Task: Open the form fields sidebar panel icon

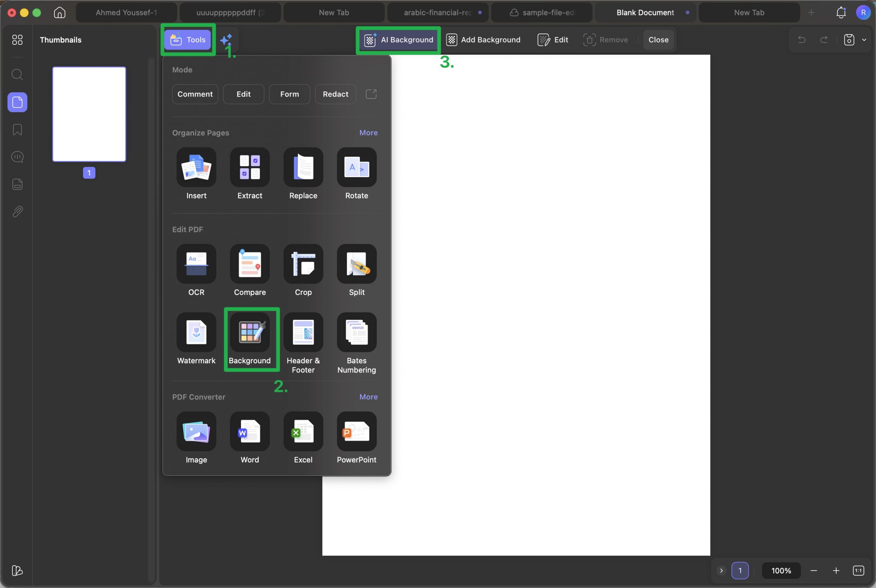Action: (x=17, y=184)
